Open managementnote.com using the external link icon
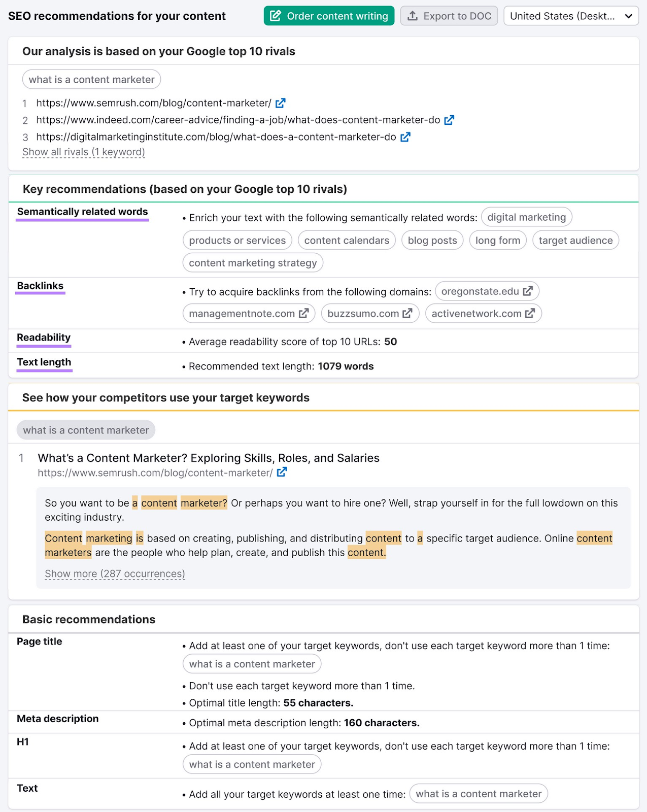The width and height of the screenshot is (647, 812). coord(303,313)
